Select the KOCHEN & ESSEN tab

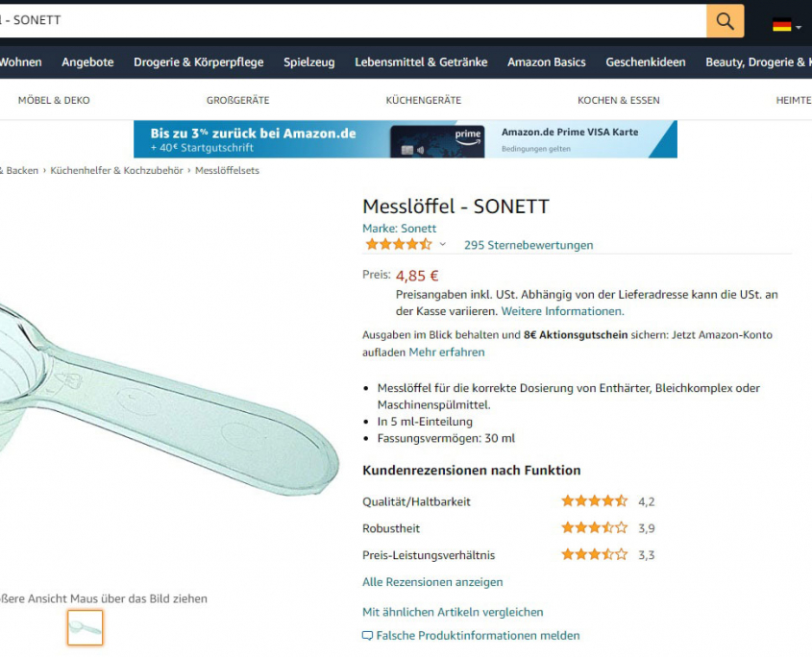[x=618, y=101]
